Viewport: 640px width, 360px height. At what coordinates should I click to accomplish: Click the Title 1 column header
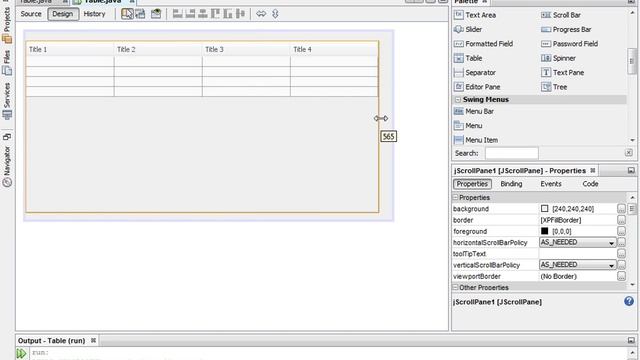[70, 49]
